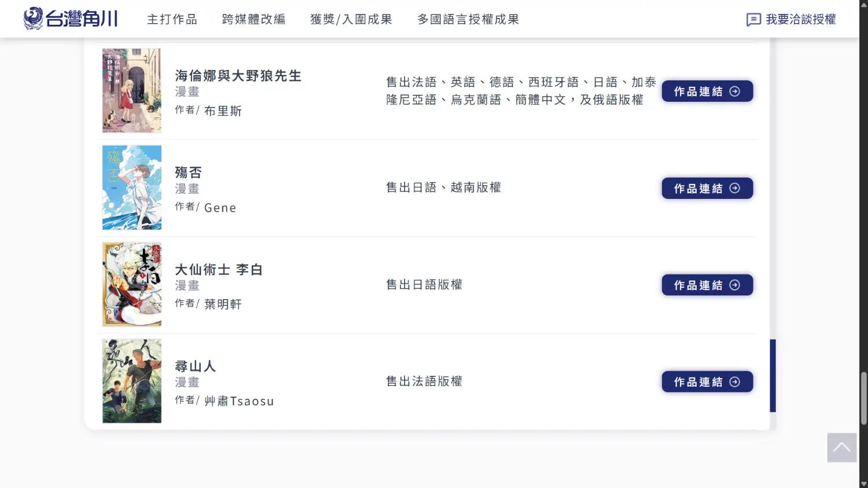Open 作品連結 for 海倫娜與大野狼先生

pos(707,91)
